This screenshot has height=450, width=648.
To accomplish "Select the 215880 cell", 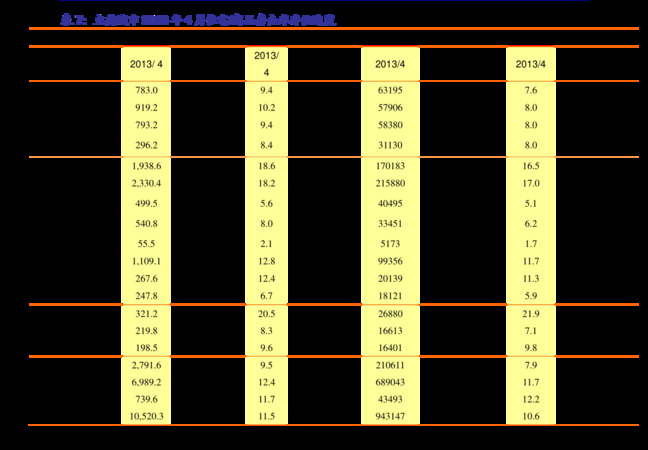I will pyautogui.click(x=390, y=183).
